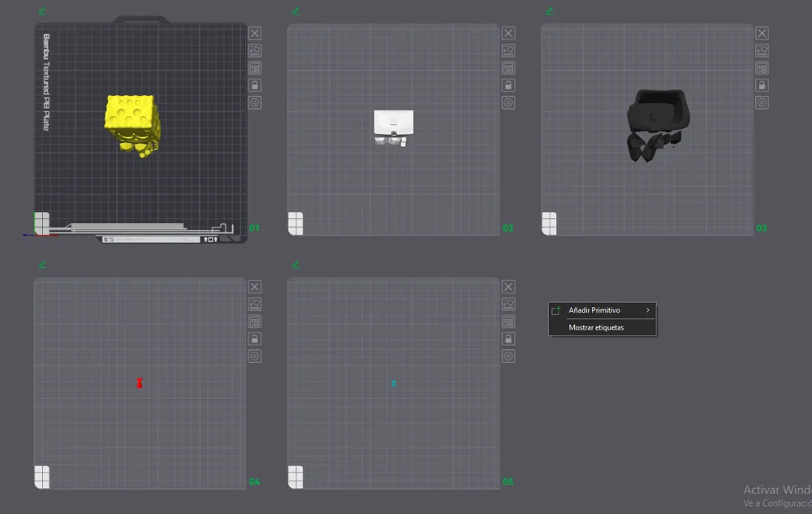Image resolution: width=812 pixels, height=514 pixels.
Task: Auto-orient objects on plate 01
Action: [255, 50]
